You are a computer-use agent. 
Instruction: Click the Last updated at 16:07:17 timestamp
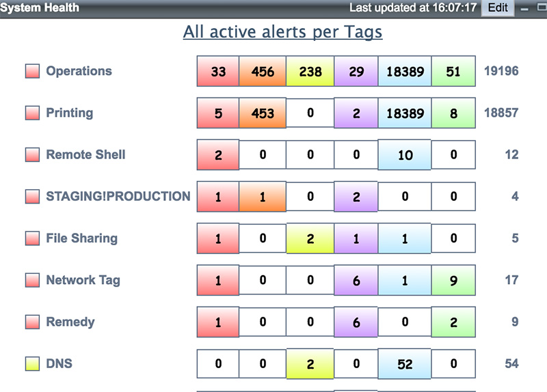tap(413, 8)
